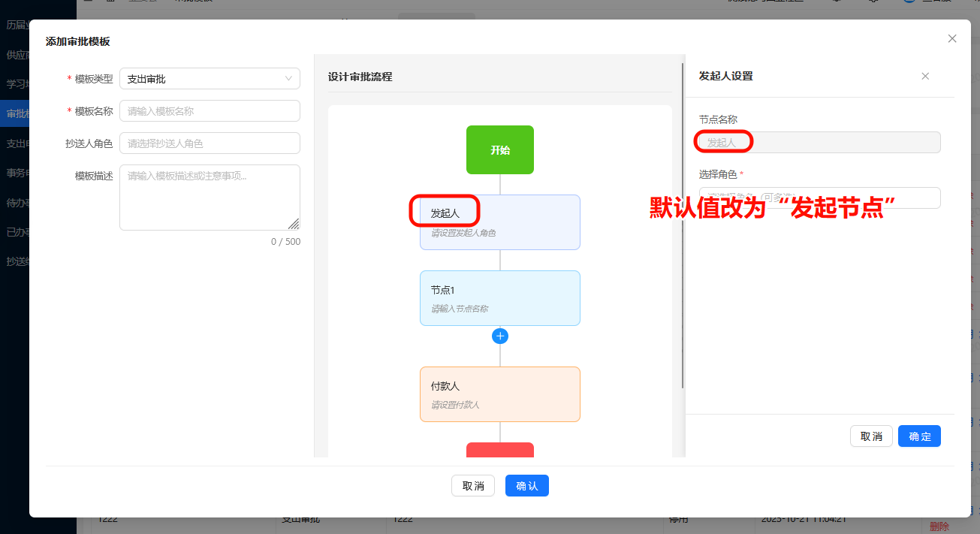This screenshot has width=980, height=534.
Task: Click 确定 in 发起人设置 panel
Action: point(919,436)
